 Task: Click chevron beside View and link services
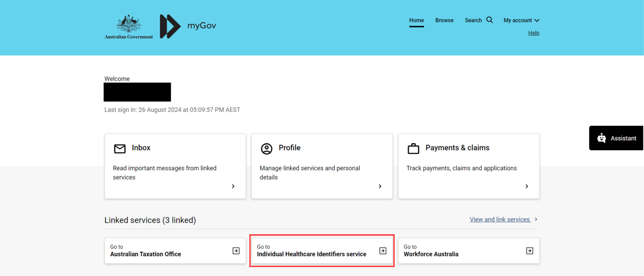pos(536,219)
